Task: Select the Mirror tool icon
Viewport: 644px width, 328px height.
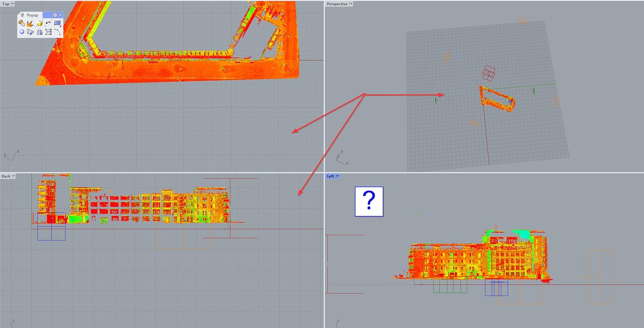Action: (x=39, y=32)
